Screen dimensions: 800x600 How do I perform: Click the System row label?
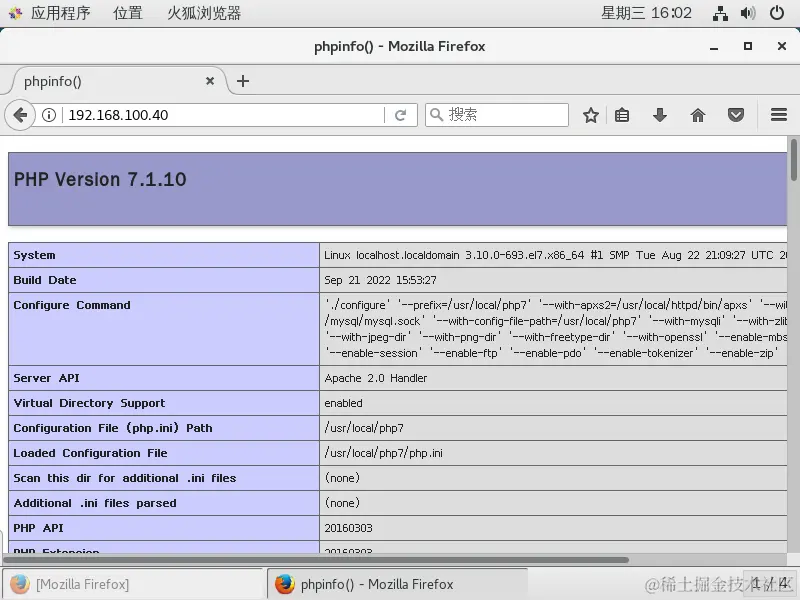click(x=34, y=255)
